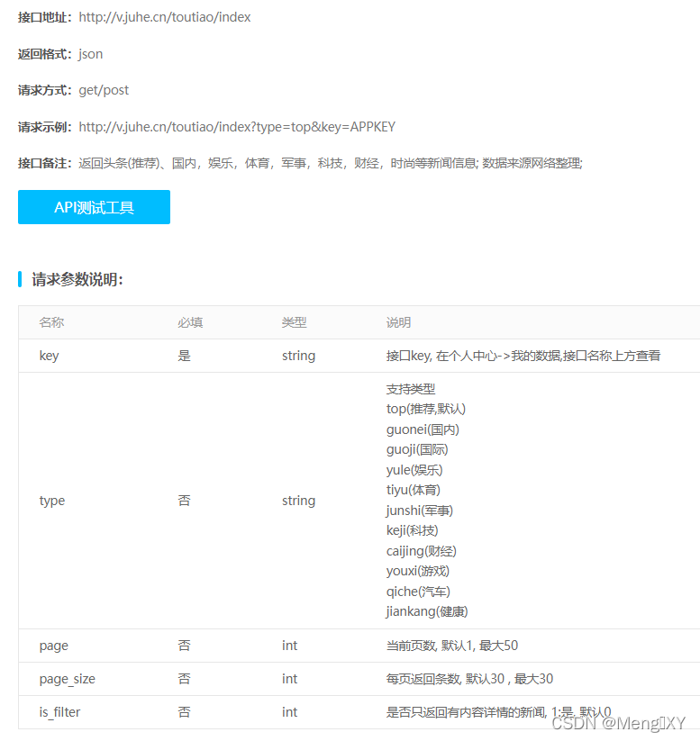This screenshot has width=700, height=741.
Task: Click the request example URL with APPKEY
Action: pyautogui.click(x=237, y=127)
